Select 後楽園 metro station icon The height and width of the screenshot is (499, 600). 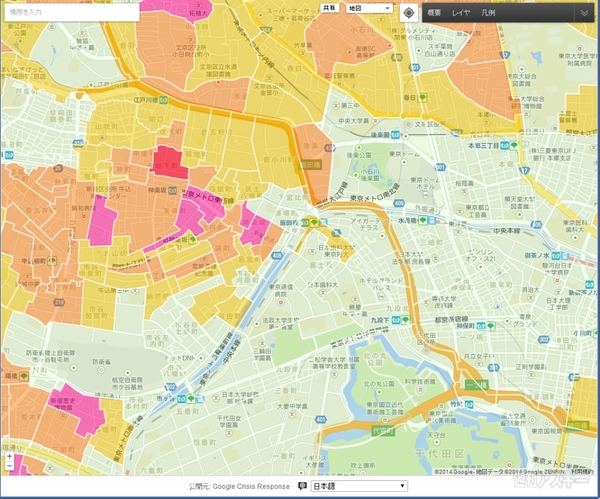[395, 135]
